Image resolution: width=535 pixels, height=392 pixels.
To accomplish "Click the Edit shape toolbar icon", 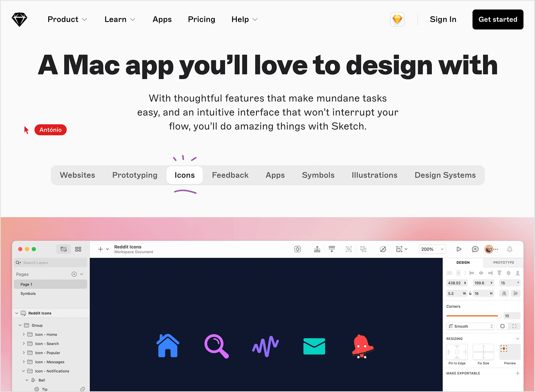I will coord(383,249).
